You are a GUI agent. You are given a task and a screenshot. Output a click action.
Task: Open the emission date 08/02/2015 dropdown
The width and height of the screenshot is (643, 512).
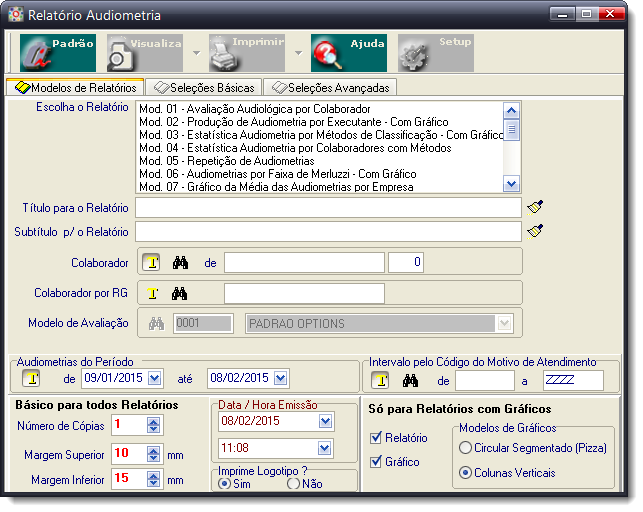click(x=325, y=421)
